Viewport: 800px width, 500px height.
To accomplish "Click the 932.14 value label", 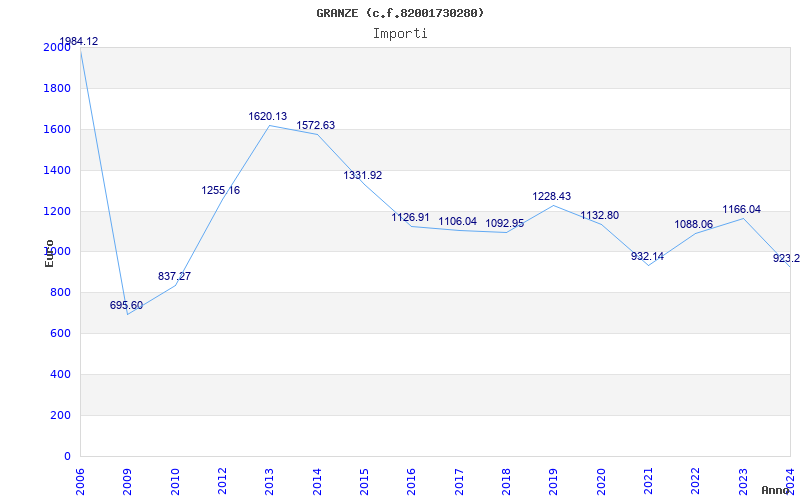I will pyautogui.click(x=647, y=256).
